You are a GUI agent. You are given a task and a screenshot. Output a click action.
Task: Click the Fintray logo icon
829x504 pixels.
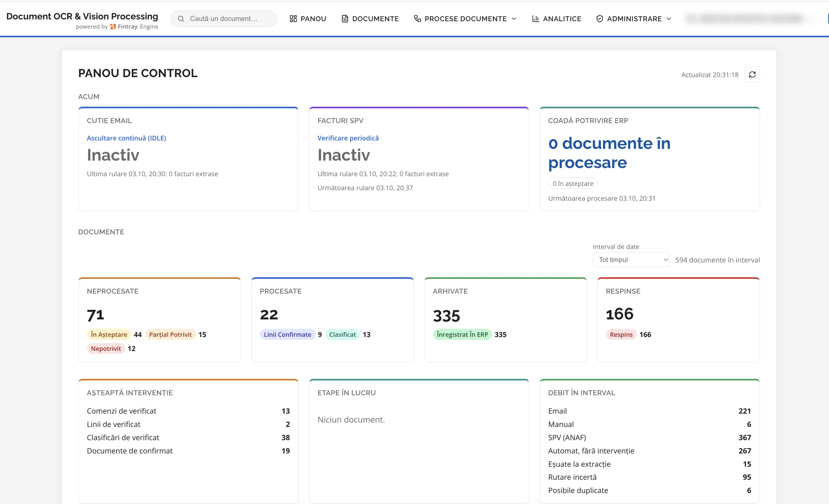point(113,27)
